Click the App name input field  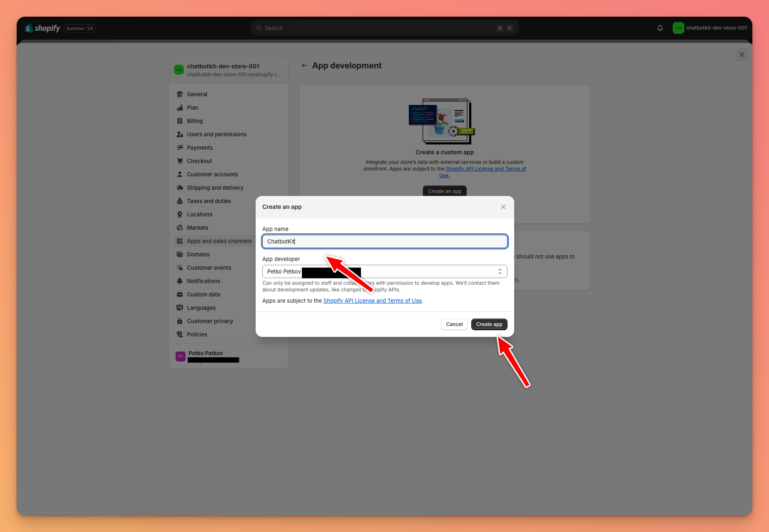(x=384, y=241)
